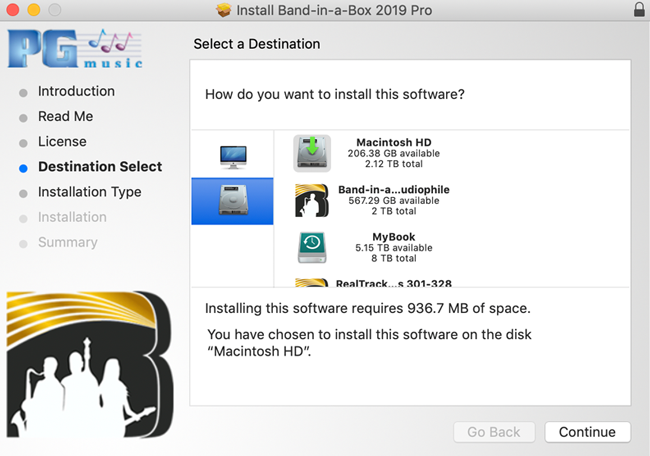Select the License step

(62, 142)
